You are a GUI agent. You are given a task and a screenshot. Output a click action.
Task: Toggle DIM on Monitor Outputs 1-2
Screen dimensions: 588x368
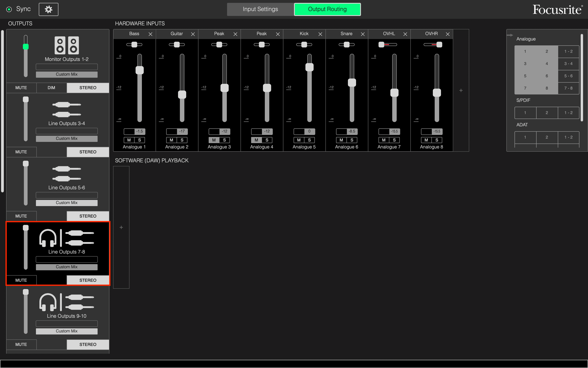[x=51, y=88]
